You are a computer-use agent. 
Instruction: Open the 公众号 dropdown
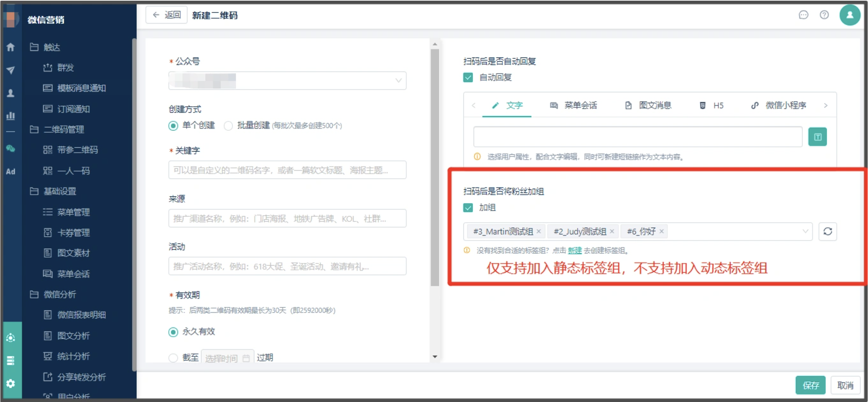287,81
